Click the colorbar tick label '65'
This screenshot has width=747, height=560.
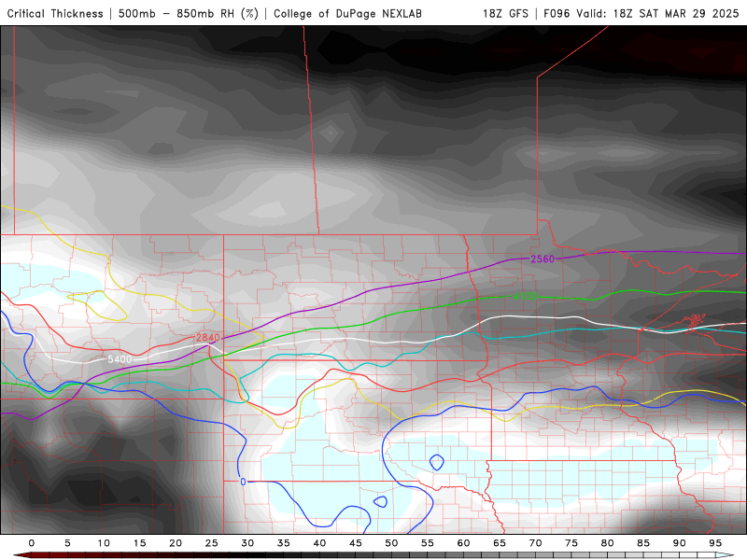click(500, 543)
